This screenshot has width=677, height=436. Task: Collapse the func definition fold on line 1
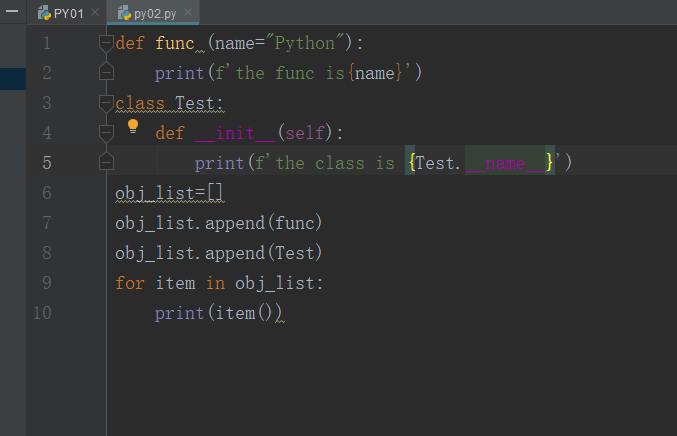106,43
